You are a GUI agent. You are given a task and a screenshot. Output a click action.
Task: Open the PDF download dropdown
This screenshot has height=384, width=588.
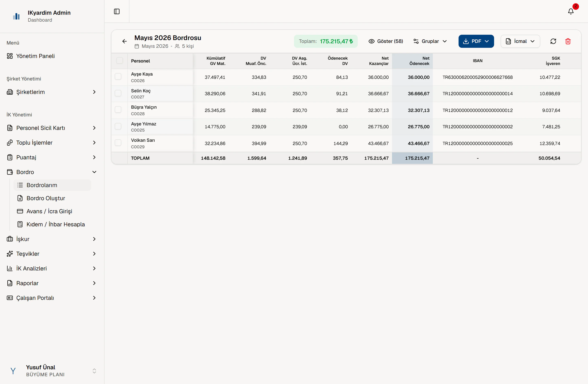coord(476,41)
